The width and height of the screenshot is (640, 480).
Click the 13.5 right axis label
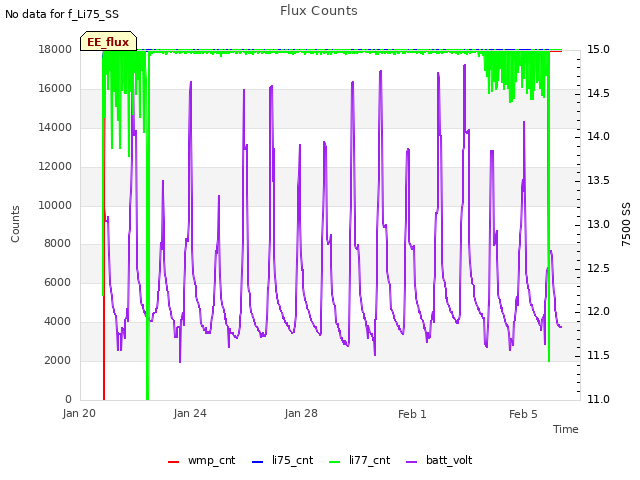(x=598, y=180)
